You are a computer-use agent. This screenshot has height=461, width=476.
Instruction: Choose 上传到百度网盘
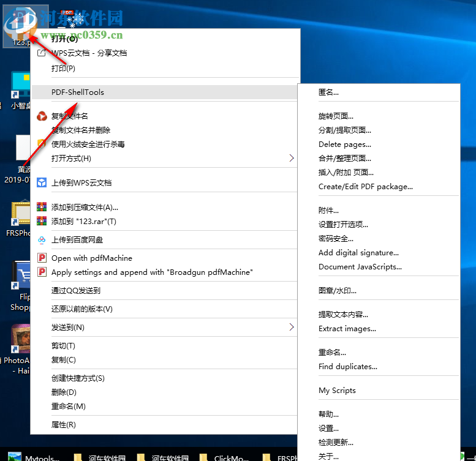[x=77, y=239]
